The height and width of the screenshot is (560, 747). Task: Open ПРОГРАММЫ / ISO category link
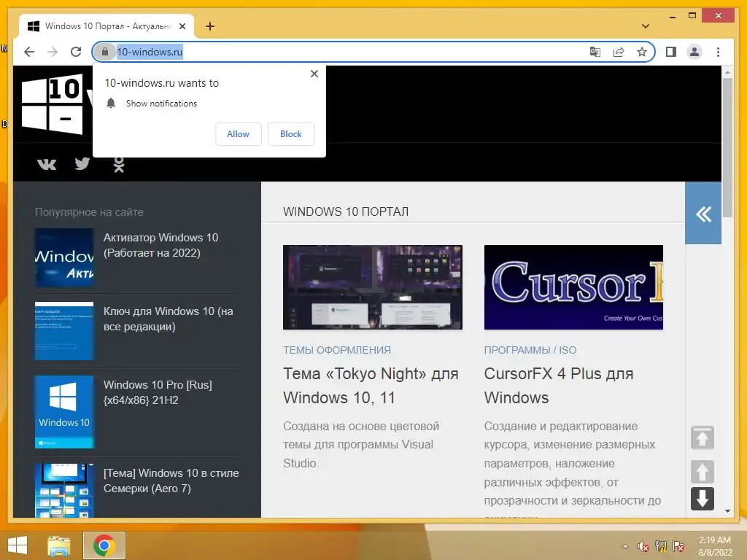(x=530, y=350)
